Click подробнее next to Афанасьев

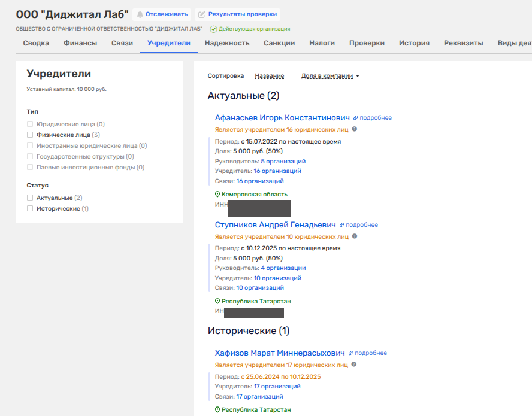(x=376, y=118)
